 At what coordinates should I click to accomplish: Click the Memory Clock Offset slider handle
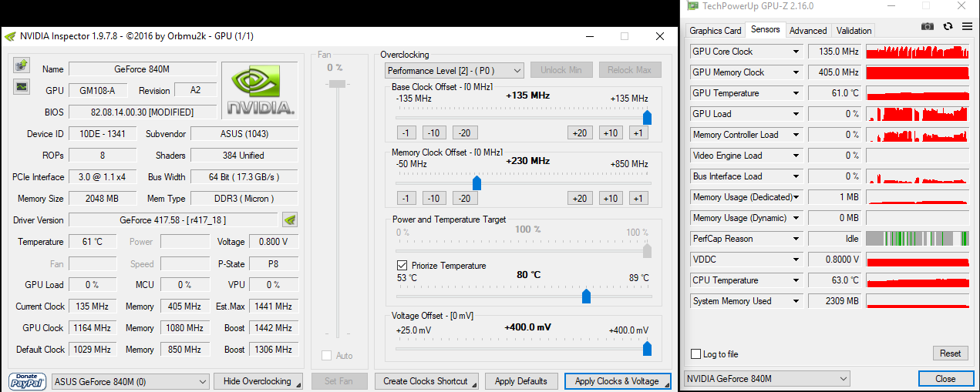coord(477,183)
